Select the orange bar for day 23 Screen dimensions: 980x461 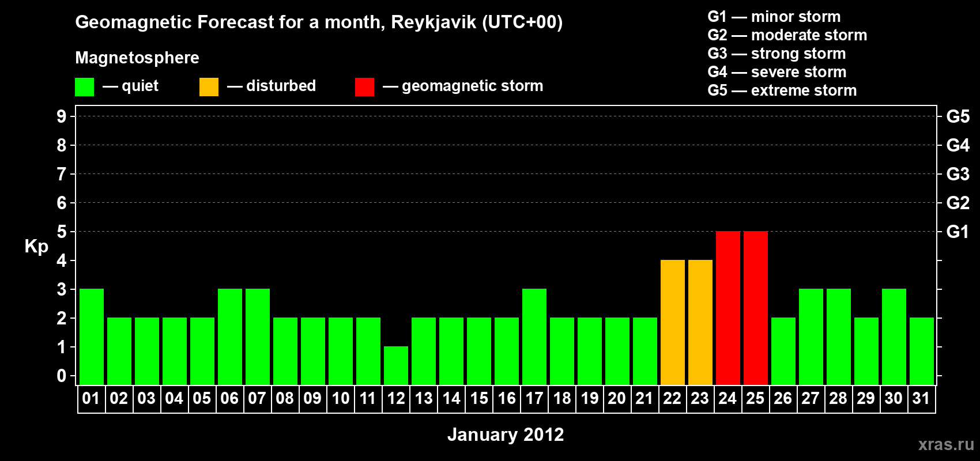pyautogui.click(x=700, y=322)
